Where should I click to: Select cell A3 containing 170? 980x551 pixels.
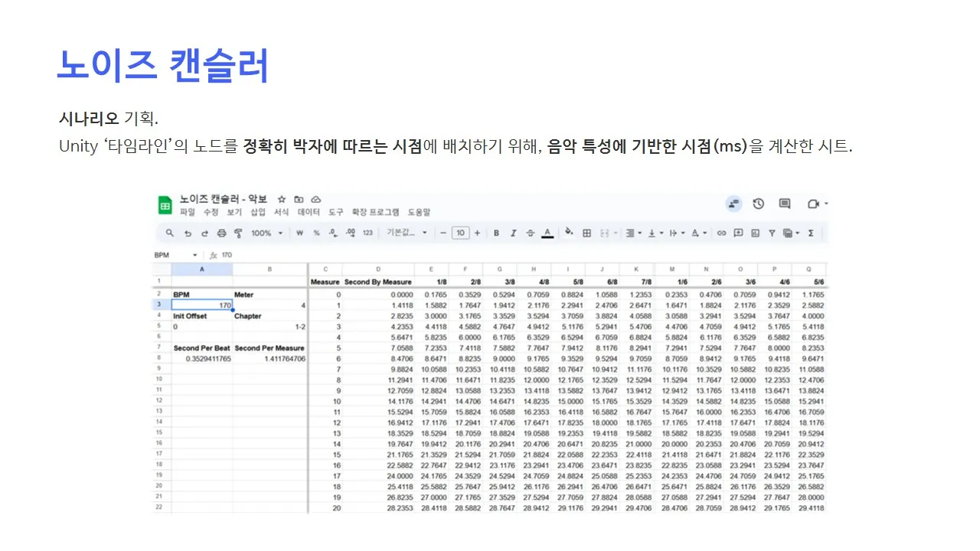coord(202,305)
